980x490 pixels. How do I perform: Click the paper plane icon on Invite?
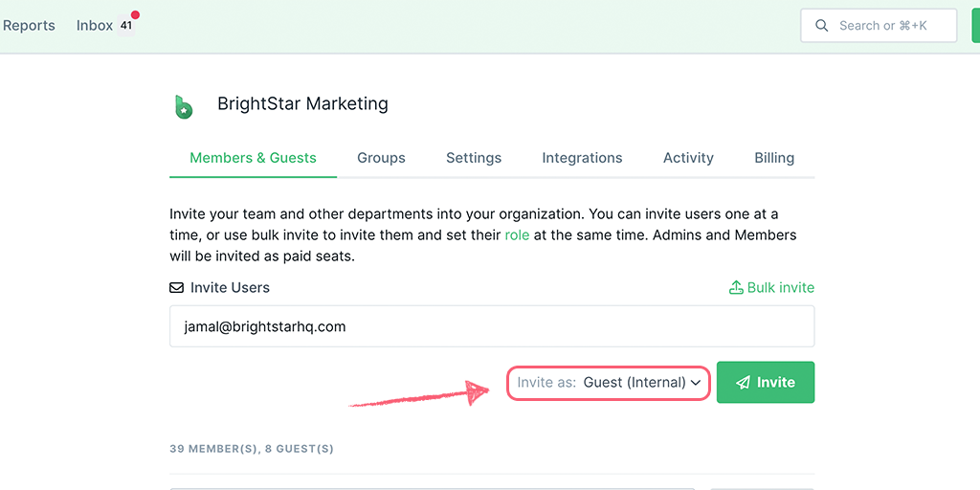743,383
